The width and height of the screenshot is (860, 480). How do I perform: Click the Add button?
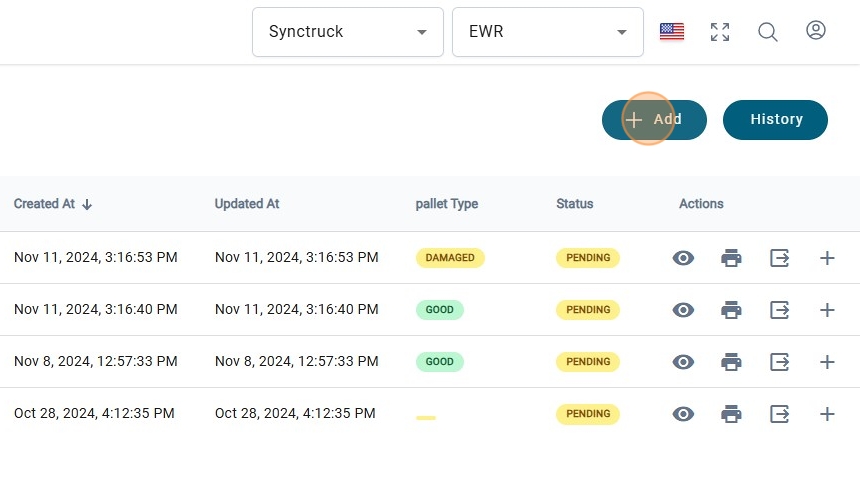coord(654,120)
